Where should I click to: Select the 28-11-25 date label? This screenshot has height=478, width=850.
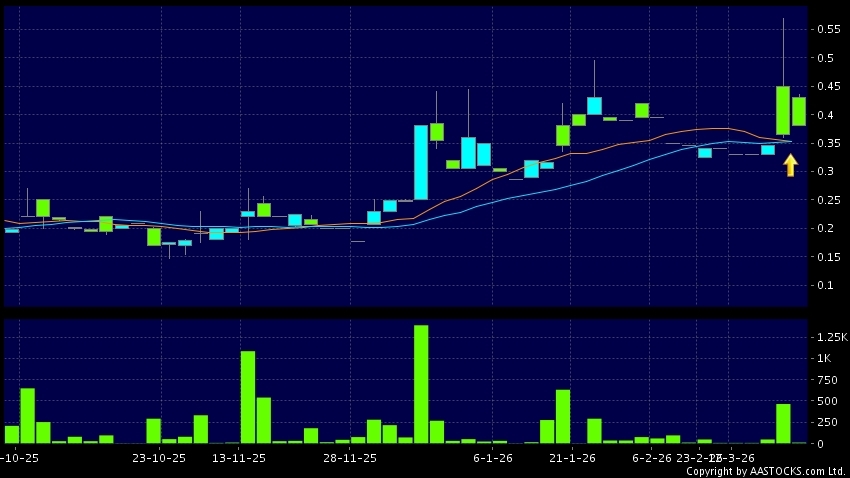tap(350, 458)
